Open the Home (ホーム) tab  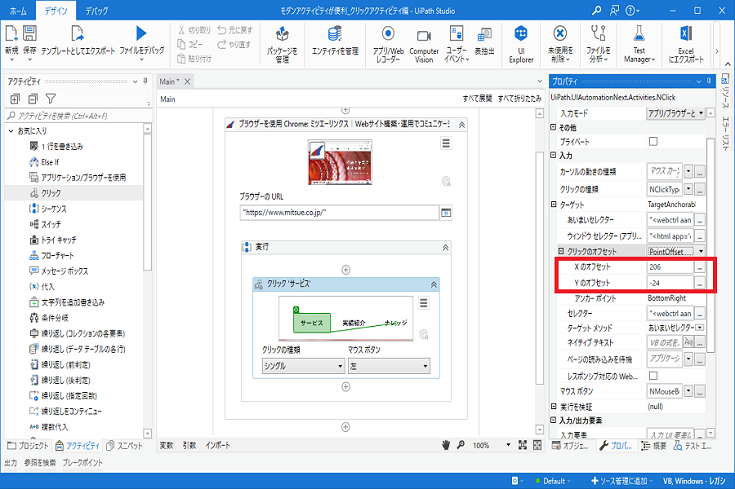coord(18,10)
